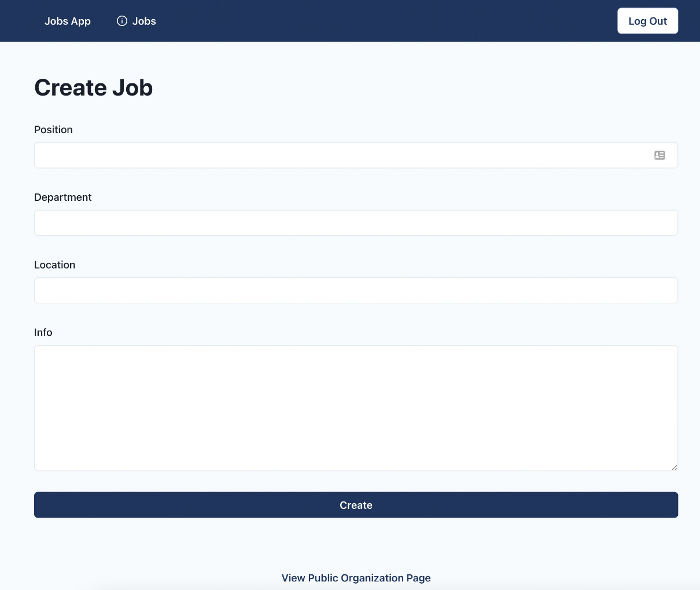Select the Position field label

pos(53,130)
